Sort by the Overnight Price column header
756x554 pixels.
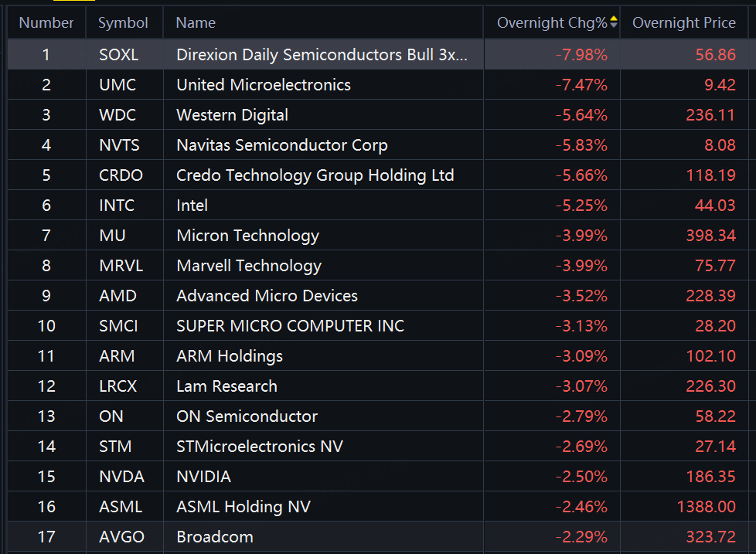683,23
